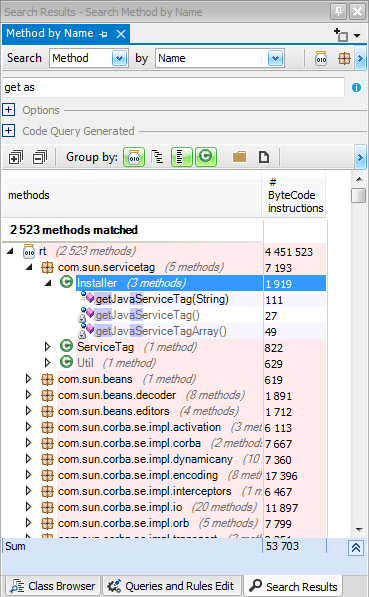Image resolution: width=369 pixels, height=597 pixels.
Task: Toggle group by class icon
Action: (x=206, y=157)
